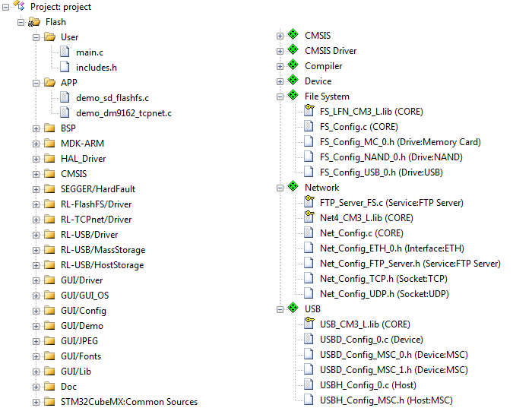Click the locked file icon of FS_LFN_CM3_L.lib
The height and width of the screenshot is (408, 532).
pyautogui.click(x=309, y=111)
